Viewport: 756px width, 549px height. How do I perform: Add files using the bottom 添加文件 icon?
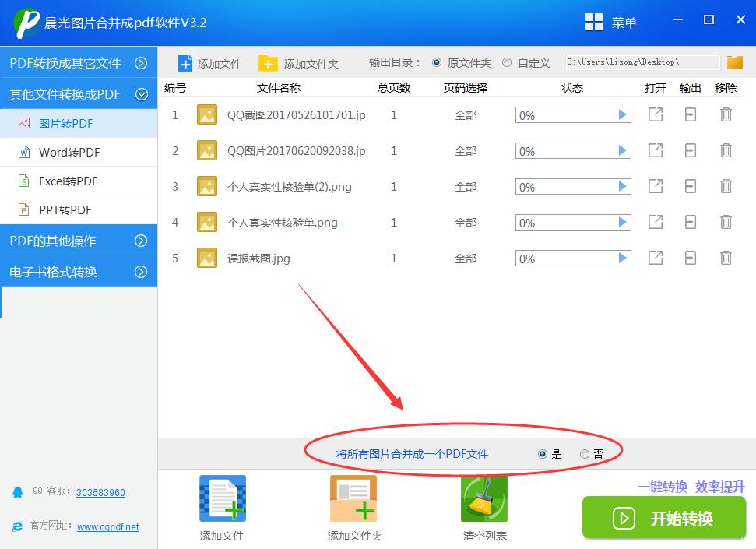point(222,508)
